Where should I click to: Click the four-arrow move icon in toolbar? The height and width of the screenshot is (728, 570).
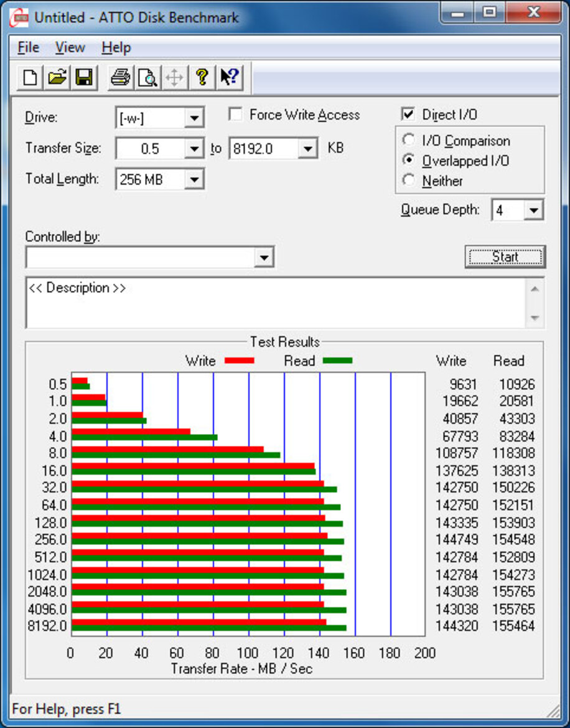pyautogui.click(x=174, y=77)
